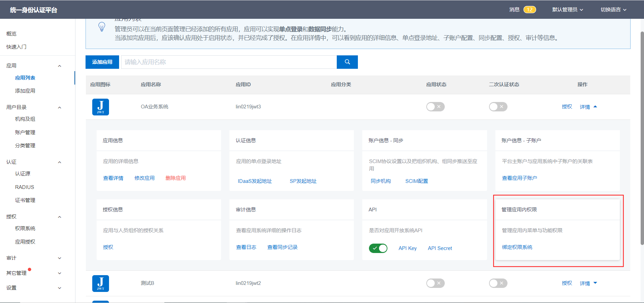This screenshot has height=303, width=644.
Task: Click the OA业务系统 JWT app icon
Action: [x=100, y=107]
